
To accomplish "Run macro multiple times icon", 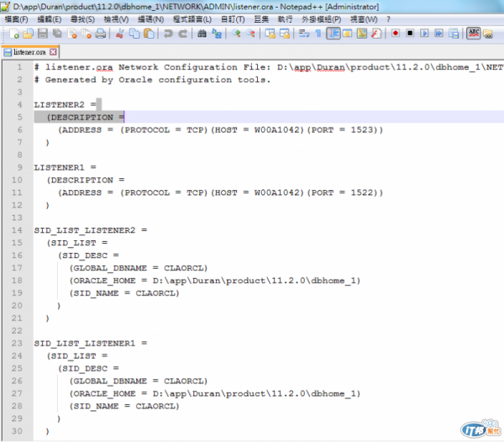I will 438,34.
